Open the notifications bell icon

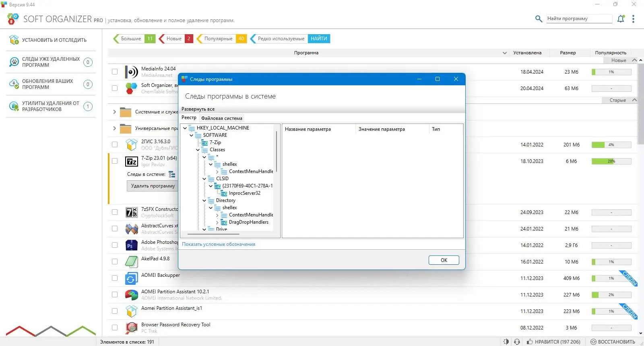[x=621, y=19]
